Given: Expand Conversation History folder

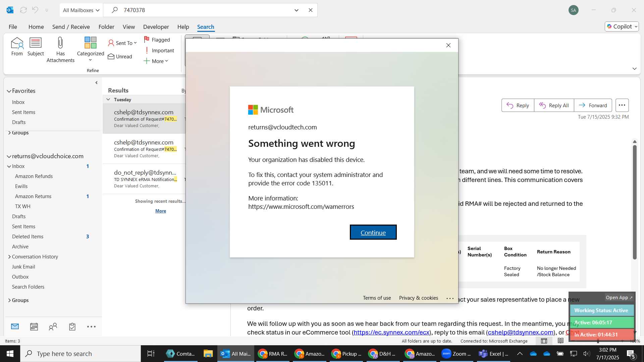Looking at the screenshot, I should [x=9, y=257].
